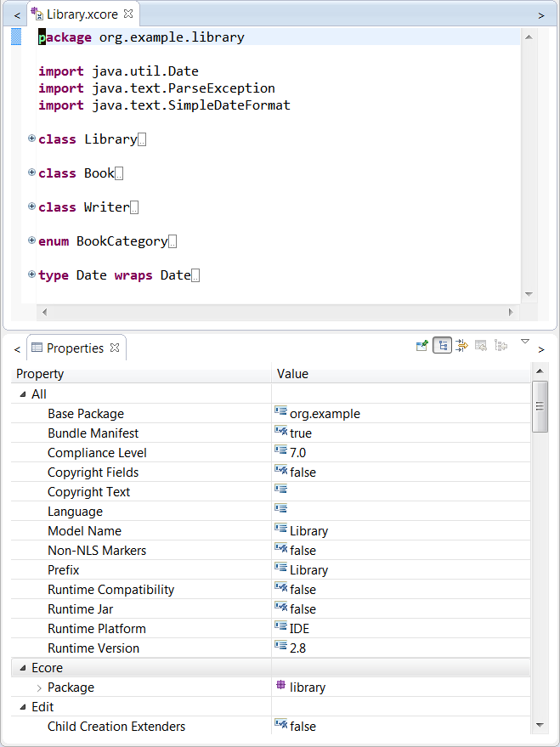Image resolution: width=560 pixels, height=747 pixels.
Task: Click the editor horizontal scrollbar right arrow
Action: [511, 313]
